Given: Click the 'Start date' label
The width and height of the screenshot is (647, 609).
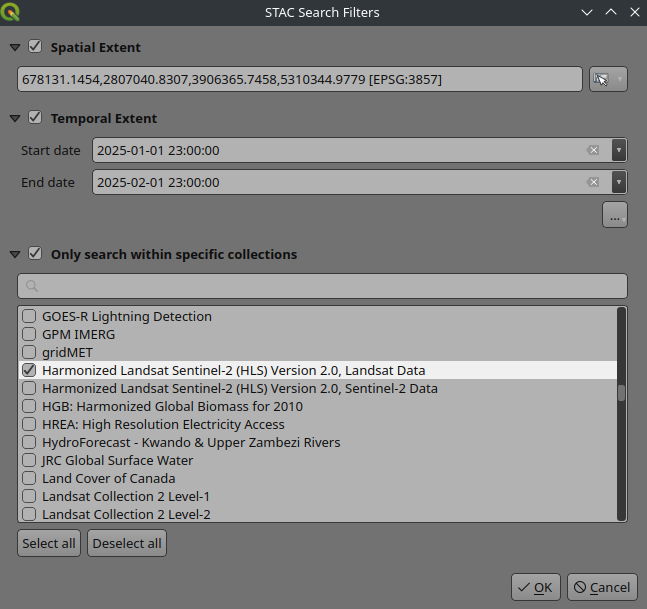Looking at the screenshot, I should pos(51,150).
